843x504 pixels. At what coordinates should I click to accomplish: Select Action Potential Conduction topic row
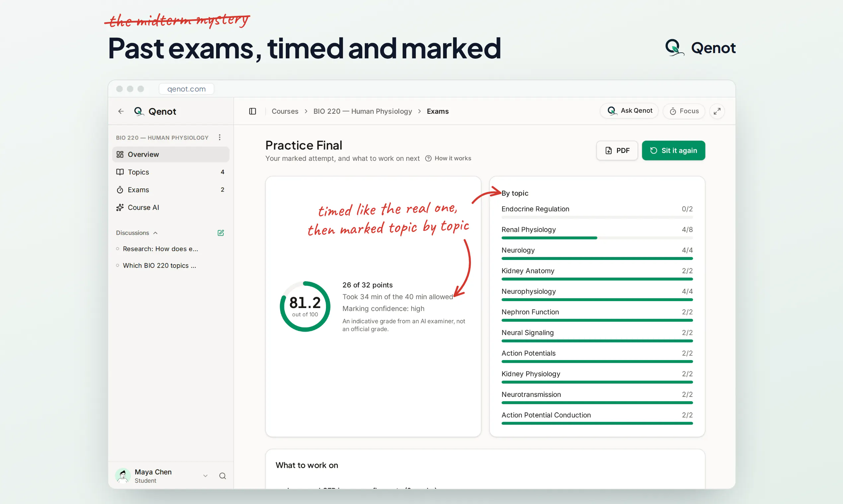(x=597, y=419)
